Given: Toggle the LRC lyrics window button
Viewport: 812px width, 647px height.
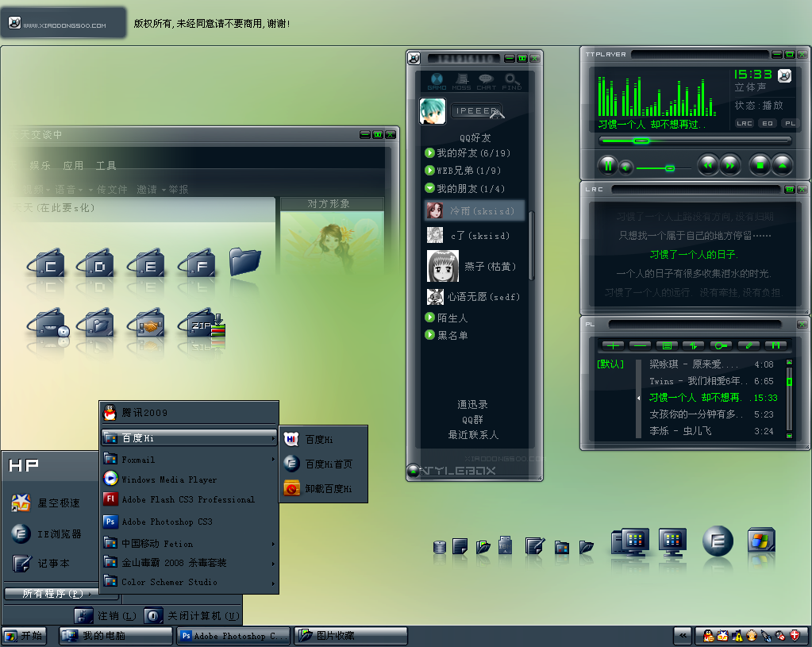Looking at the screenshot, I should pyautogui.click(x=745, y=123).
